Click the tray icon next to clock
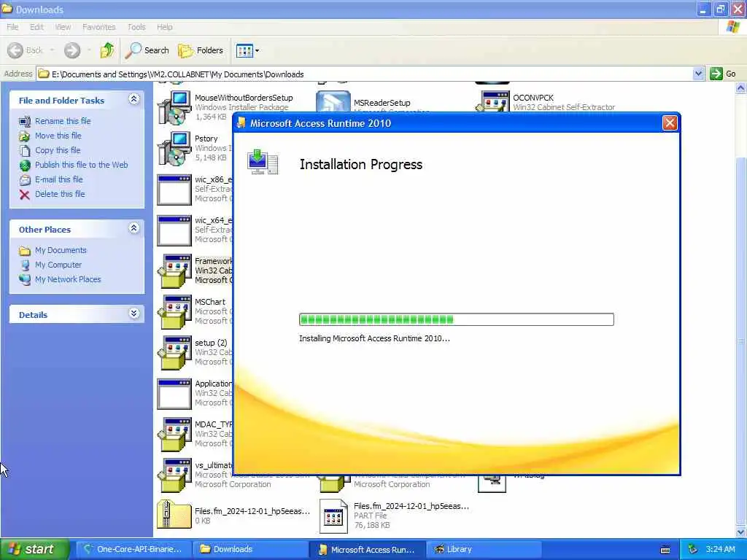Viewport: 747px width, 560px height. click(693, 549)
